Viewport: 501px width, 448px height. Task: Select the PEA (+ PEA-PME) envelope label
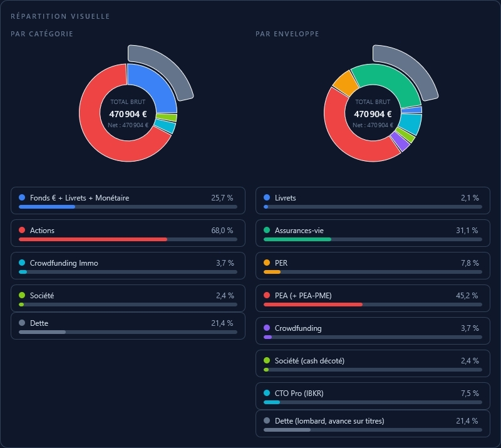303,296
